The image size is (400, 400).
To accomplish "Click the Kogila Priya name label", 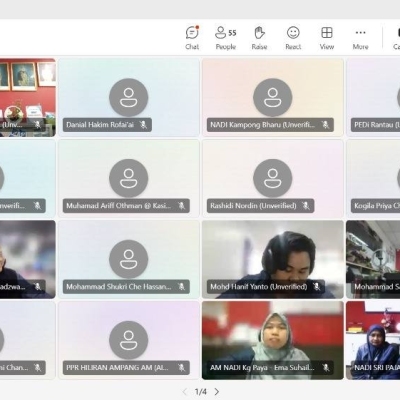I will tap(377, 206).
